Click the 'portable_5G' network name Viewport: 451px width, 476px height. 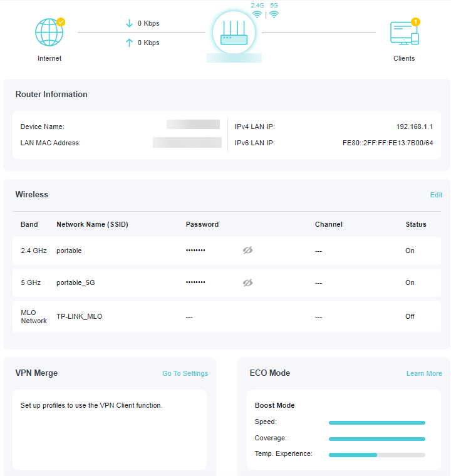tap(76, 282)
